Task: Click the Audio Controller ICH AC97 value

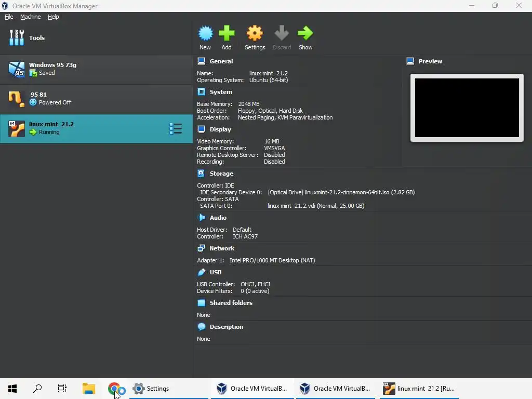Action: tap(245, 236)
